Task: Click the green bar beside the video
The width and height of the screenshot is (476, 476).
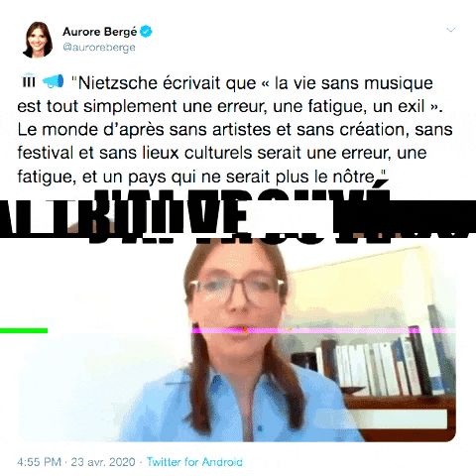Action: 24,330
